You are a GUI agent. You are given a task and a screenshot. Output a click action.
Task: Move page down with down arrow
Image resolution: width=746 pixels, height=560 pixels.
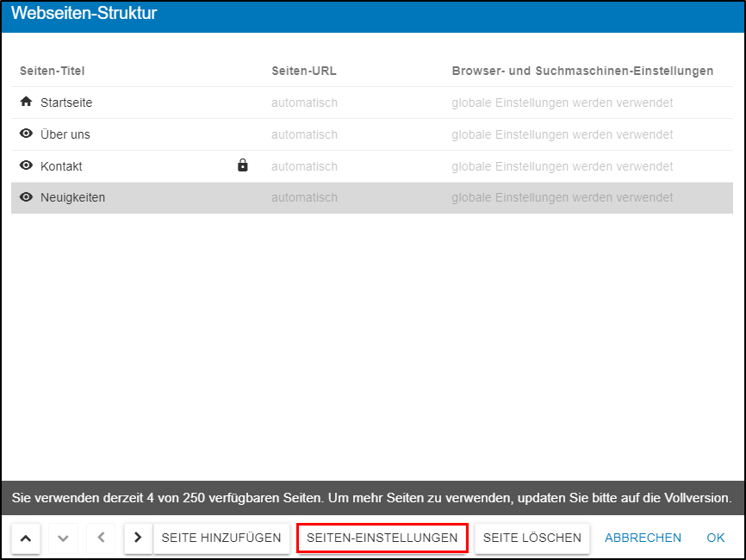pos(63,538)
